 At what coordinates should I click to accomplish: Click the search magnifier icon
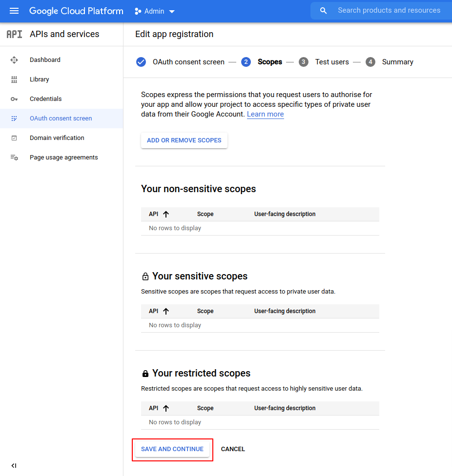(323, 11)
